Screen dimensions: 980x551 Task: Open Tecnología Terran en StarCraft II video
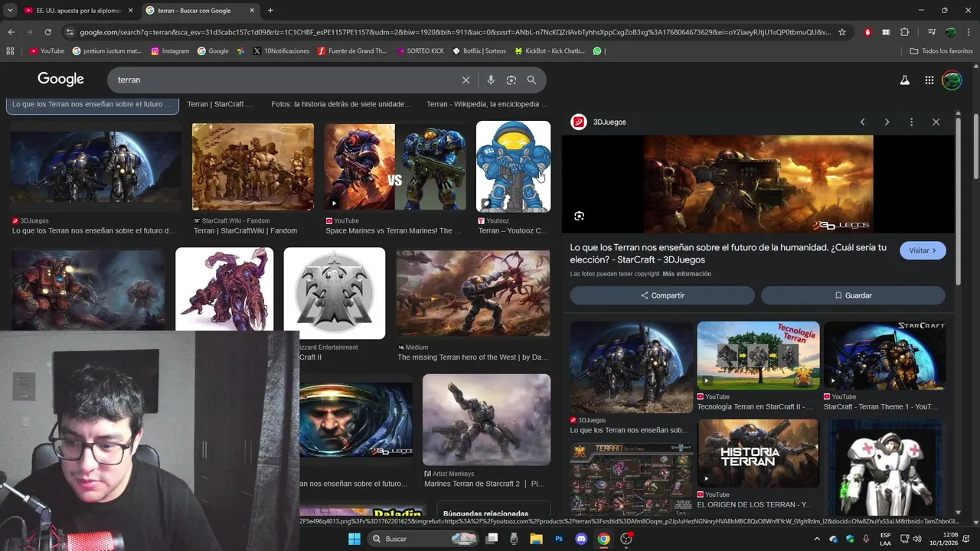(758, 355)
